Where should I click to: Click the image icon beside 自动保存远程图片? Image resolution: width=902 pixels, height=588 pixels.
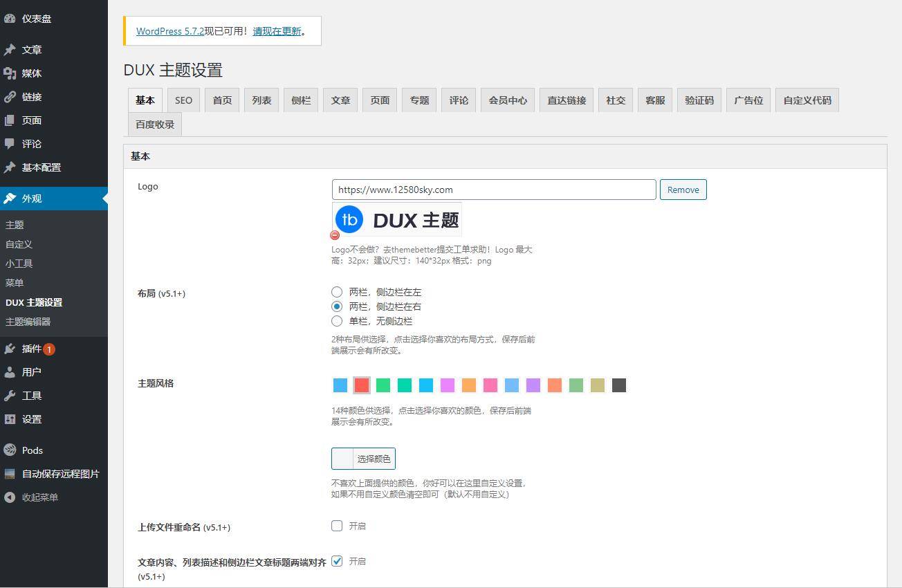click(10, 474)
